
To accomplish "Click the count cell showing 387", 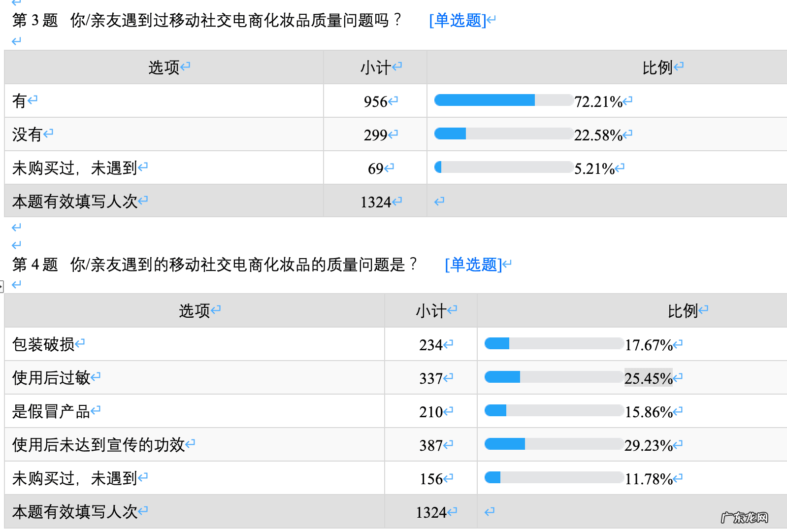I will (x=431, y=445).
